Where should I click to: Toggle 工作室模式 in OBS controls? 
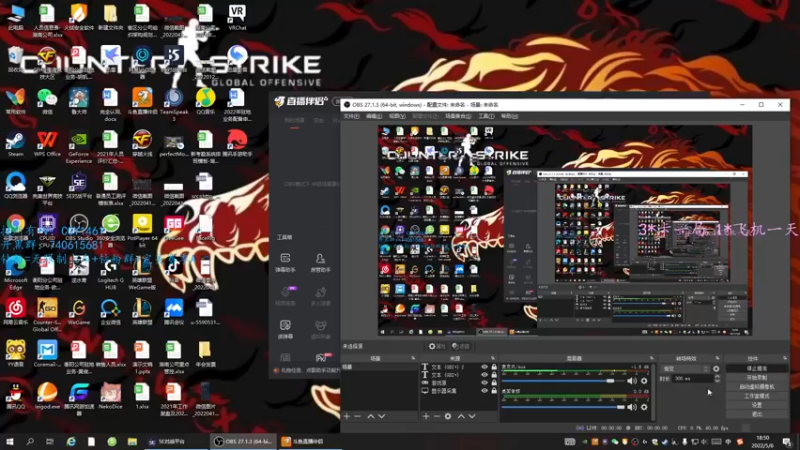point(756,396)
